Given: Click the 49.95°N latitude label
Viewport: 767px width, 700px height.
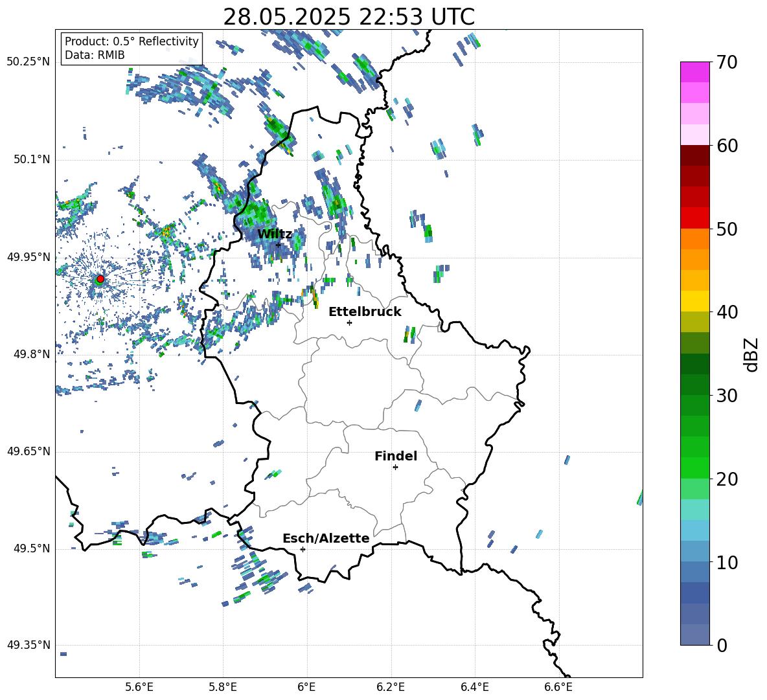Looking at the screenshot, I should pyautogui.click(x=28, y=257).
